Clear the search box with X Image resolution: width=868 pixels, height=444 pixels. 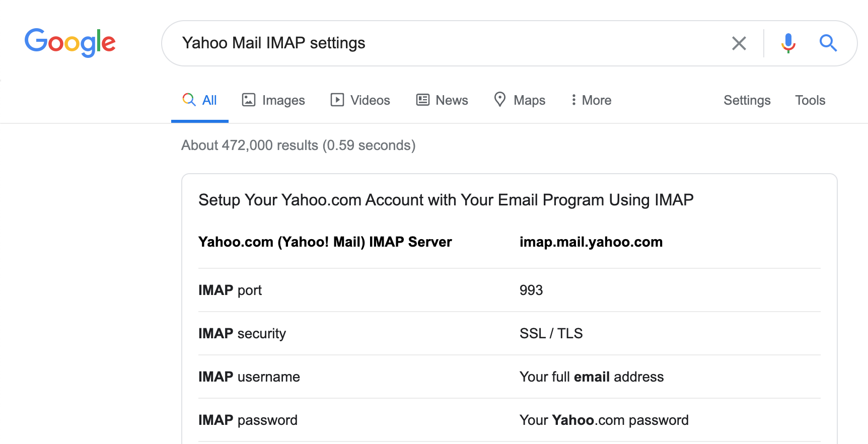(x=739, y=43)
